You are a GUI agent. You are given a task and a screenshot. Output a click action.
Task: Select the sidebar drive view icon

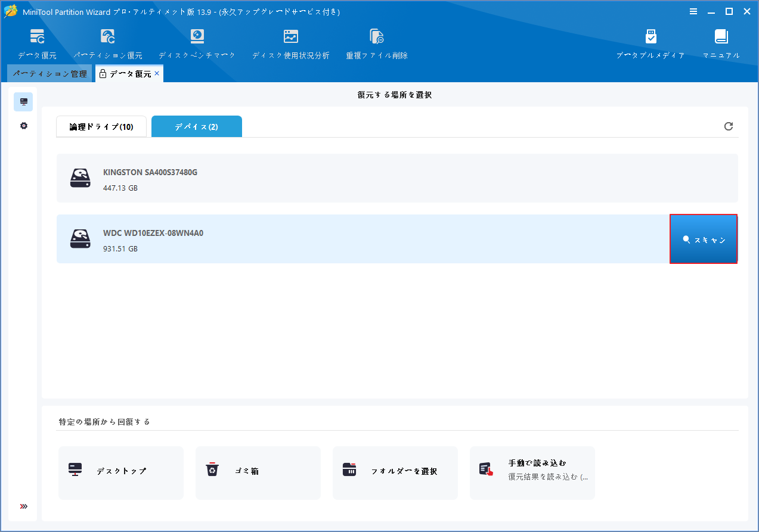click(24, 102)
